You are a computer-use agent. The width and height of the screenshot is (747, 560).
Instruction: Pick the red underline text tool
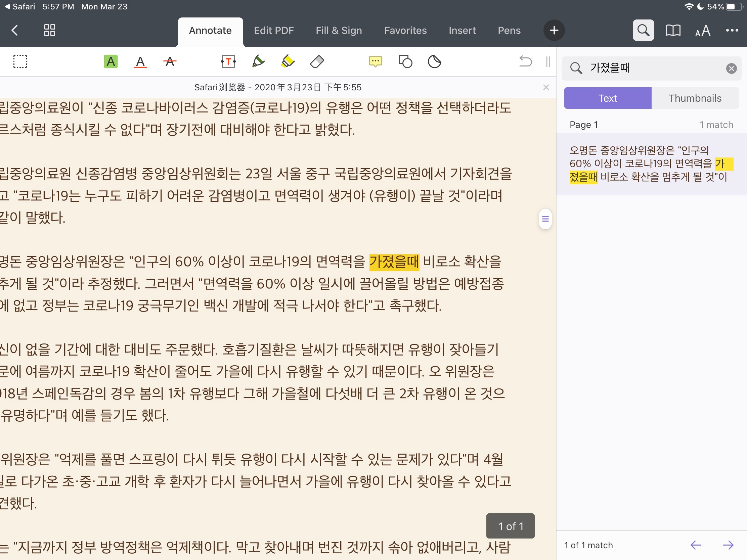[x=140, y=62]
